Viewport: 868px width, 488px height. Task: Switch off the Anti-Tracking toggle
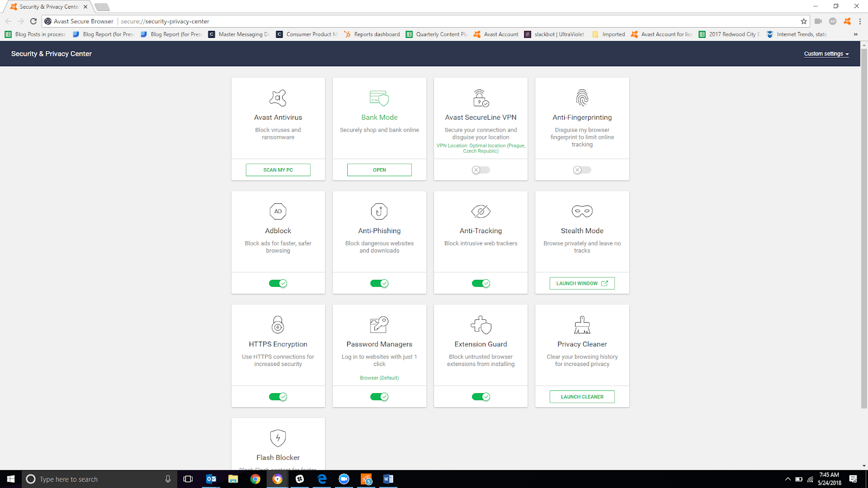click(x=481, y=283)
